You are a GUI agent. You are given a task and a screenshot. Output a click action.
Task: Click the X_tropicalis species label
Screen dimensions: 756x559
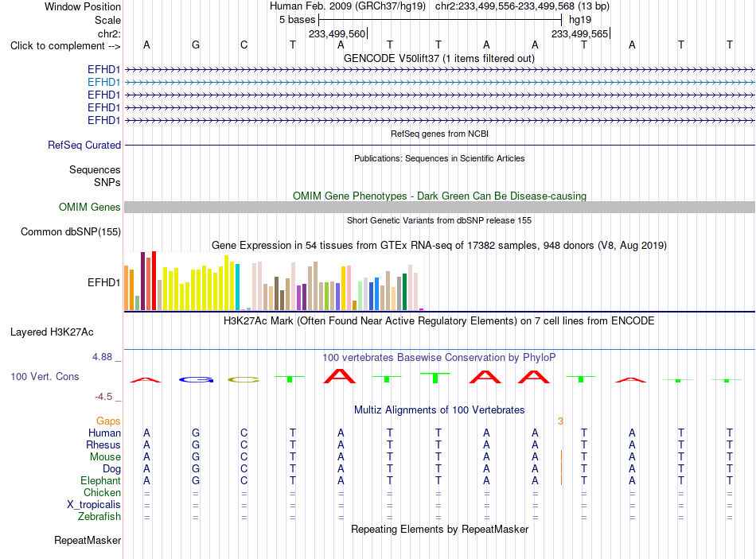[x=94, y=505]
